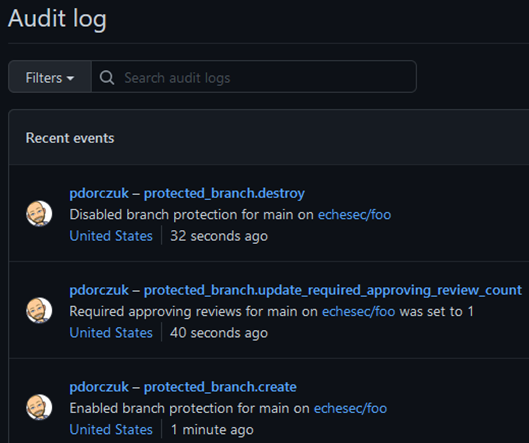This screenshot has width=529, height=443.
Task: Click the Recent events header
Action: [70, 138]
